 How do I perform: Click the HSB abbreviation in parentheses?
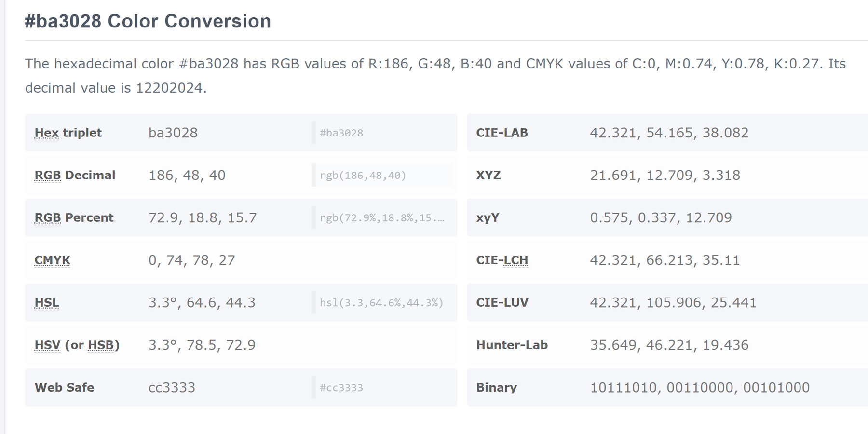tap(101, 345)
